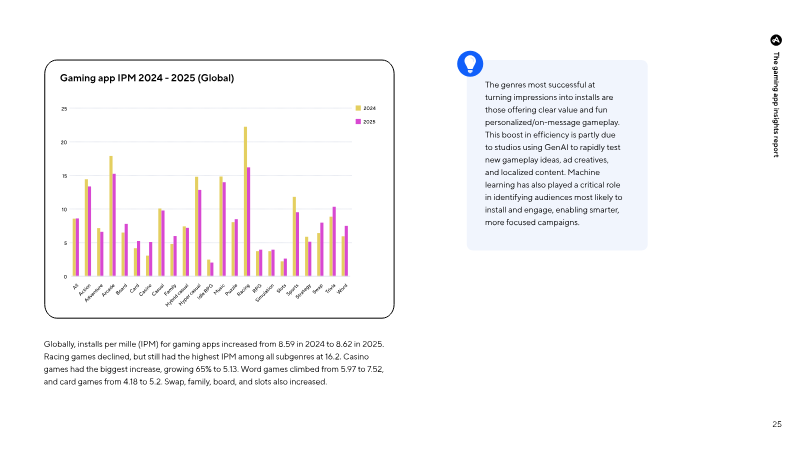Click the Adjust logo icon at top right
Screen dimensions: 800x450
[776, 40]
